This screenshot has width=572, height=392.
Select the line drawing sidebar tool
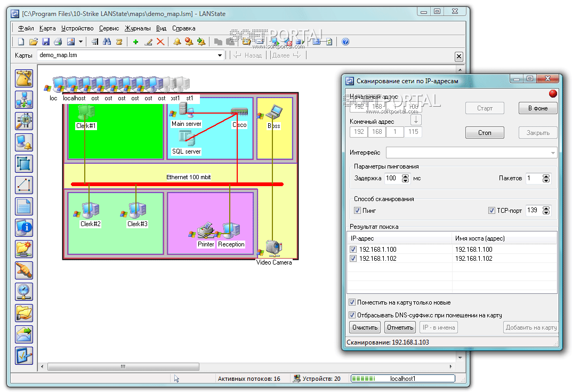[24, 185]
